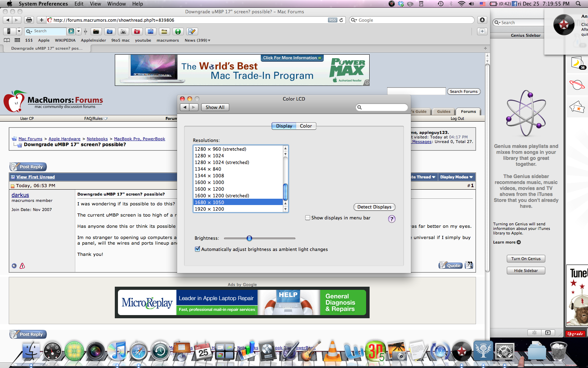
Task: Open the Display Modes dropdown
Action: [456, 177]
